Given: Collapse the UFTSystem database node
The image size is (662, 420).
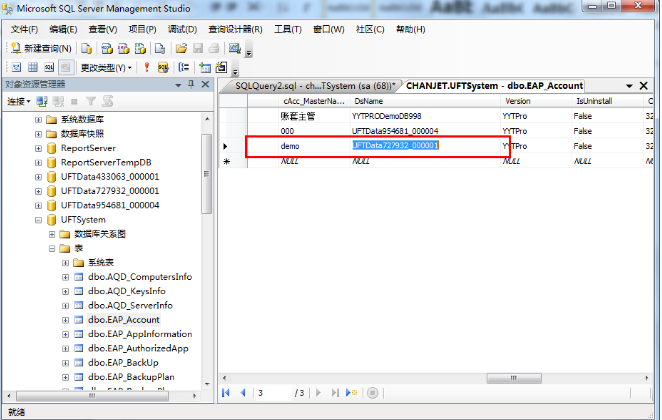Looking at the screenshot, I should [38, 220].
